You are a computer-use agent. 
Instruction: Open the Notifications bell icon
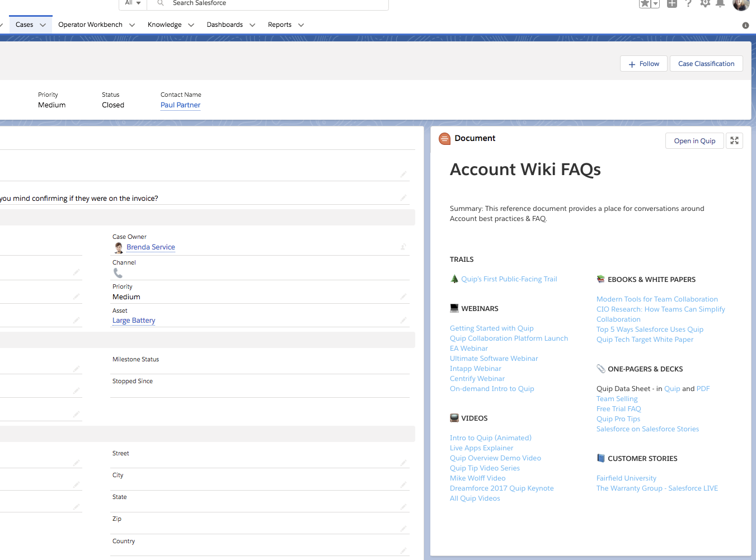720,3
